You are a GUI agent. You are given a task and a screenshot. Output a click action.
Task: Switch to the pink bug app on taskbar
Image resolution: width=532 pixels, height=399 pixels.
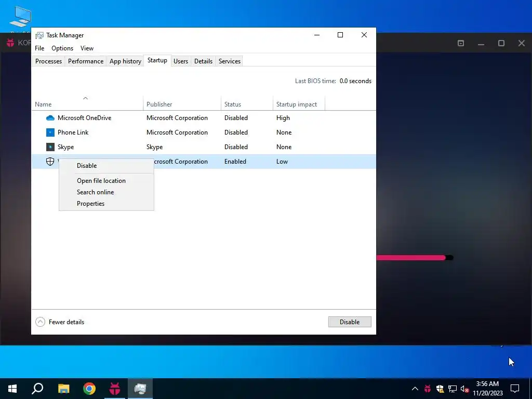pyautogui.click(x=115, y=389)
